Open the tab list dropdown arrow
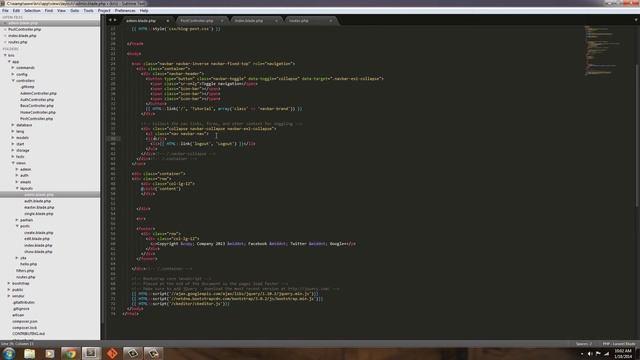Image resolution: width=640 pixels, height=360 pixels. [x=636, y=20]
